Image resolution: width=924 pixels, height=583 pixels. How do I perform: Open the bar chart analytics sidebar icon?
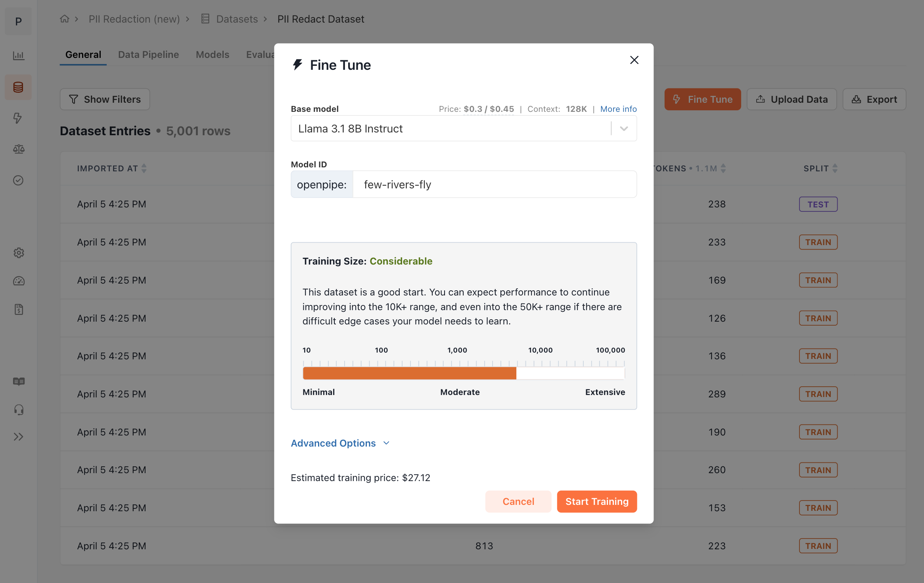18,56
